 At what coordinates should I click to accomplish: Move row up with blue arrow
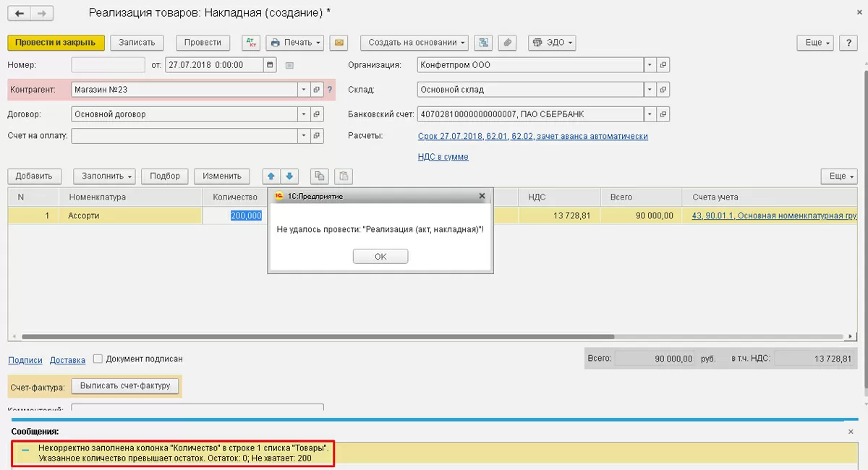pos(271,176)
